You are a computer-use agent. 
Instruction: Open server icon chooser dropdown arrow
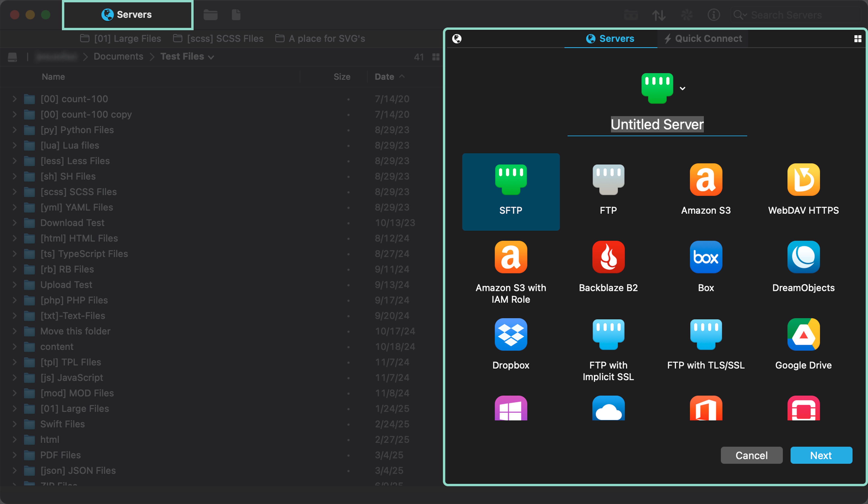pyautogui.click(x=682, y=88)
